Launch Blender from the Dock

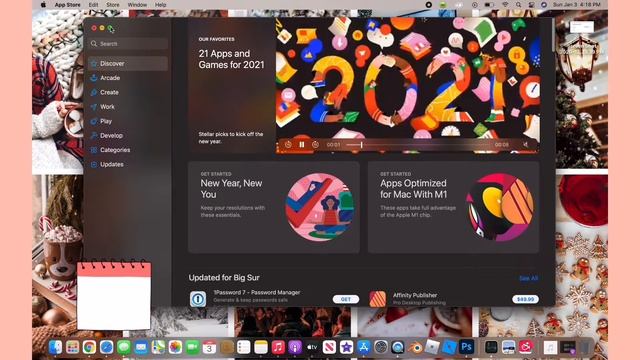[x=415, y=347]
